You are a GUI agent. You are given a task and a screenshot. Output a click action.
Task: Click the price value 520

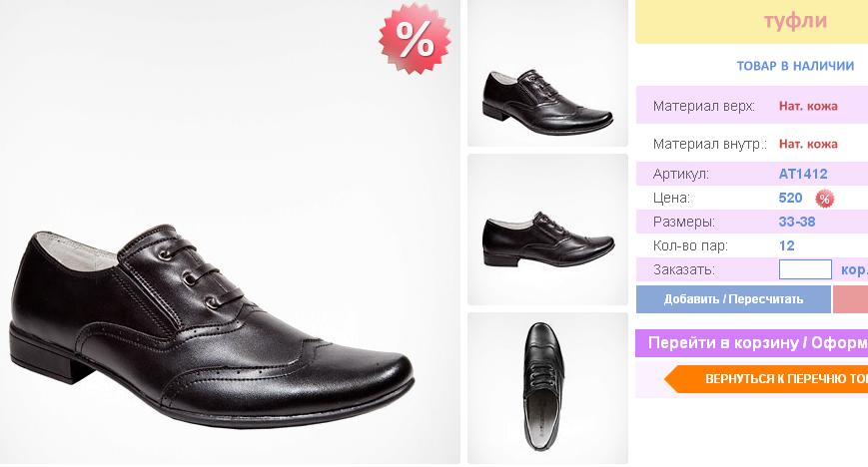coord(790,198)
